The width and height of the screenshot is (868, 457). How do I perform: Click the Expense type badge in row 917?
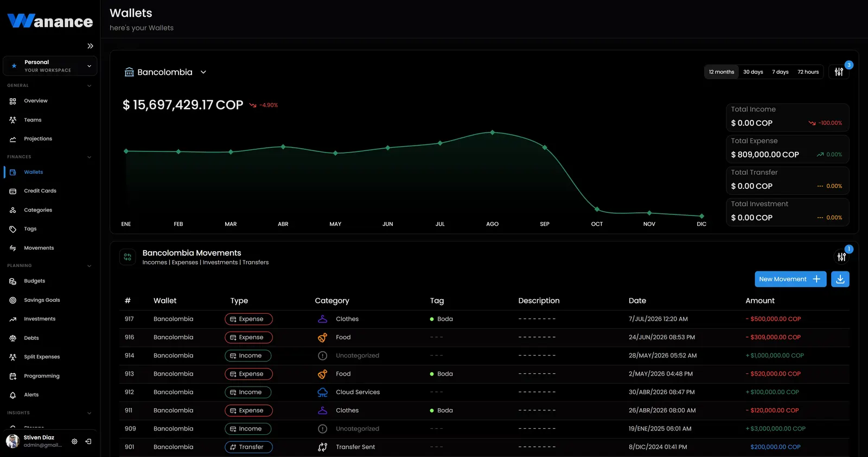(248, 319)
